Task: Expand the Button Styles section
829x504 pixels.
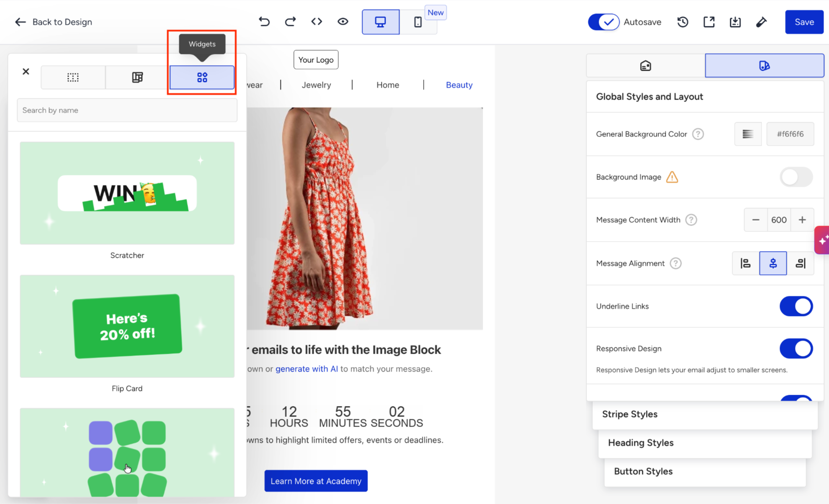Action: point(705,471)
